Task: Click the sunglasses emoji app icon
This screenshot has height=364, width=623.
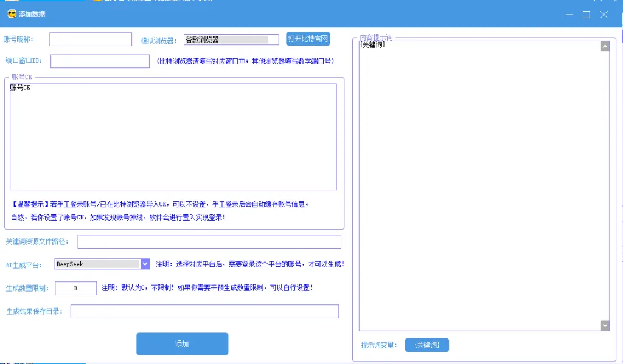Action: coord(12,14)
